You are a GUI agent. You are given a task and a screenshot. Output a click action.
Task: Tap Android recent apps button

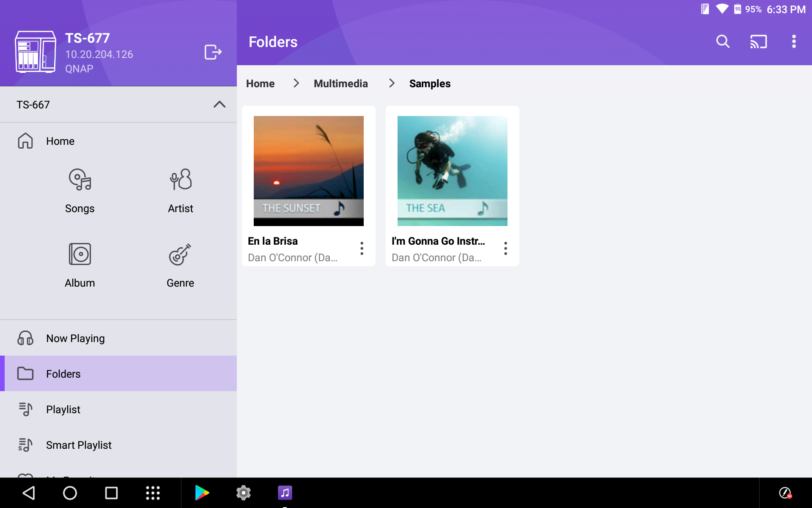pyautogui.click(x=111, y=493)
